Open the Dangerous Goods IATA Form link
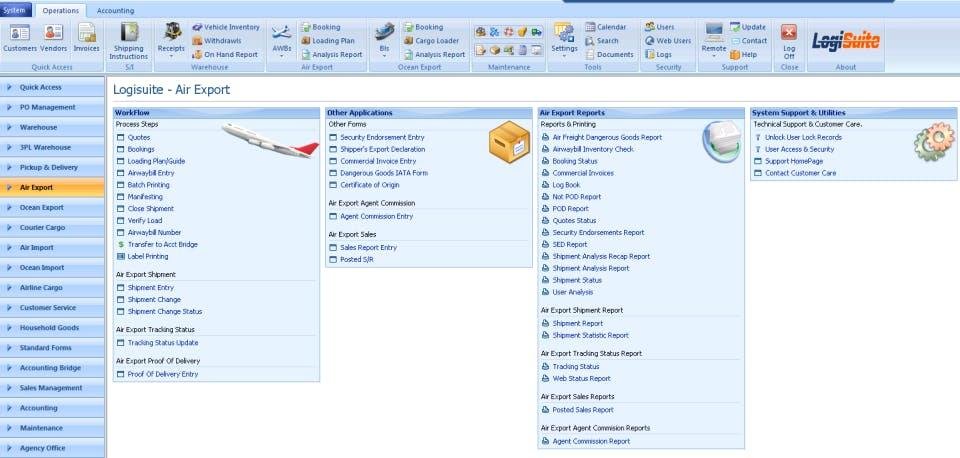 pos(384,173)
